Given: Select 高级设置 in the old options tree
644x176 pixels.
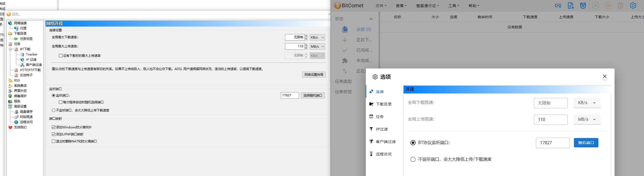Looking at the screenshot, I should [x=20, y=106].
